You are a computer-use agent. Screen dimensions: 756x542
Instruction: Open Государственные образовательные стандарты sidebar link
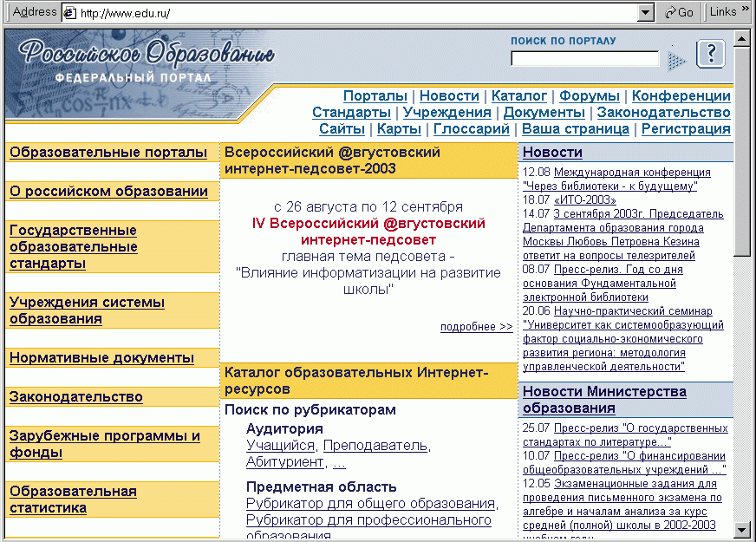[74, 247]
